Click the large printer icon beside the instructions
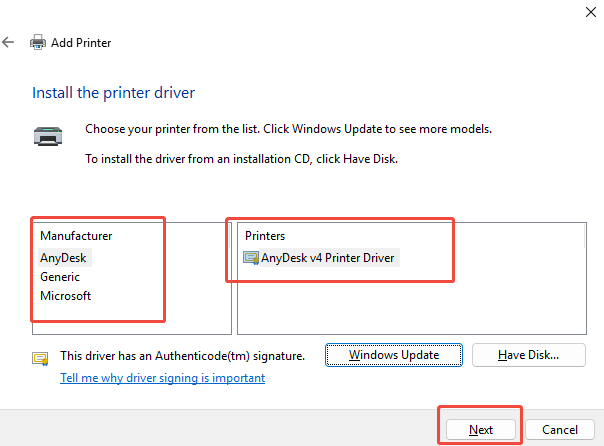604x446 pixels. pos(49,136)
